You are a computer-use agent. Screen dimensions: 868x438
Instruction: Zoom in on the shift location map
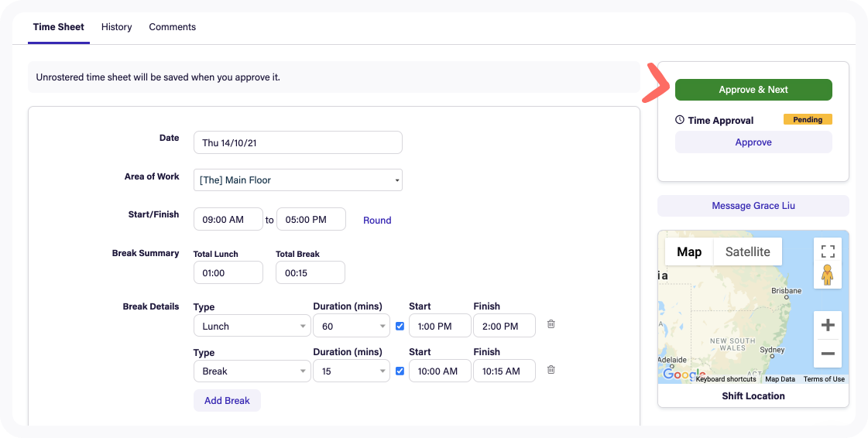click(x=827, y=325)
